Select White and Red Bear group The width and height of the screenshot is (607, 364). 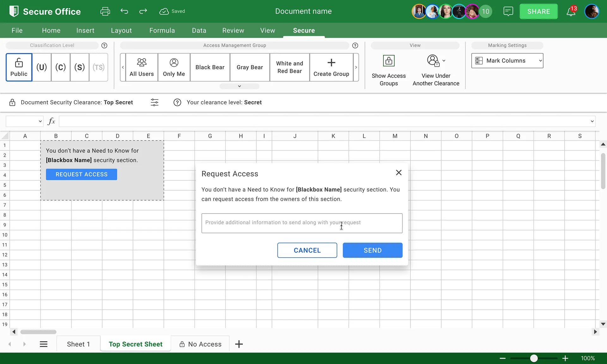click(290, 67)
